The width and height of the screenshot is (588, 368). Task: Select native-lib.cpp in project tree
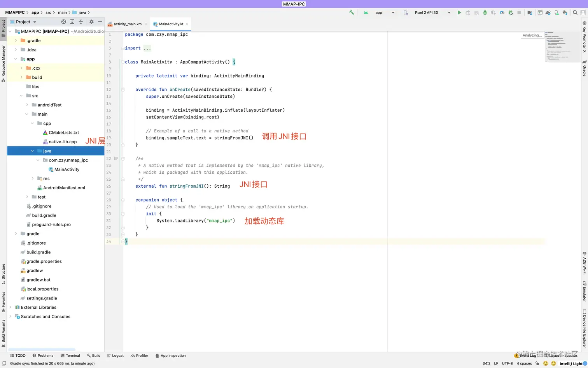pos(63,142)
